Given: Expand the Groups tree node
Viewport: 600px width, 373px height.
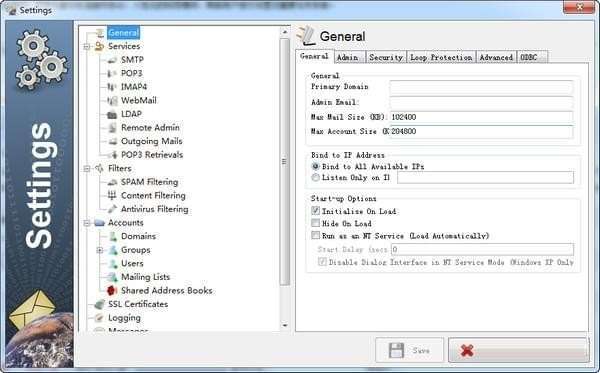Looking at the screenshot, I should click(x=99, y=250).
